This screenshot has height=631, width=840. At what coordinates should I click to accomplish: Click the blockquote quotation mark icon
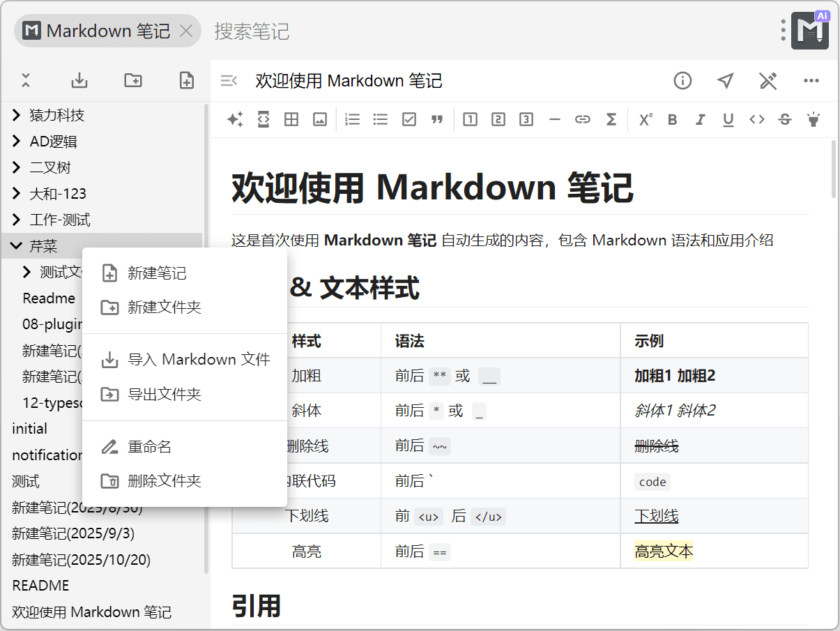[437, 119]
